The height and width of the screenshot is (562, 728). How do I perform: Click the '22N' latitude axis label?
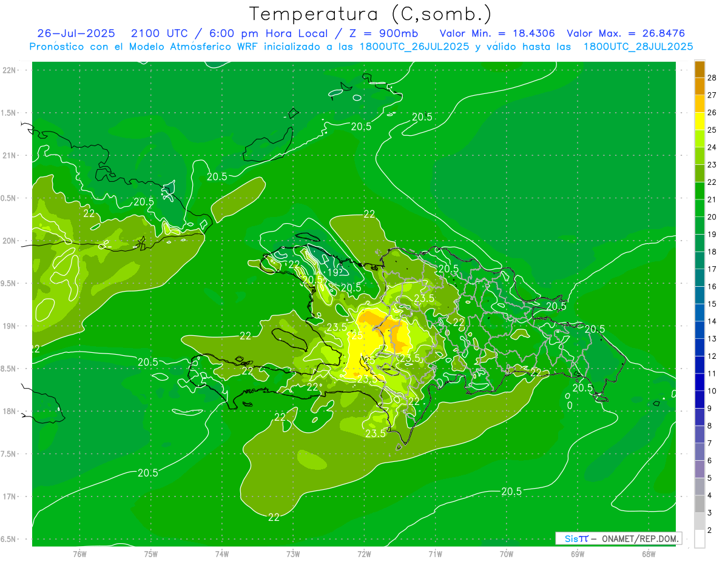(9, 70)
